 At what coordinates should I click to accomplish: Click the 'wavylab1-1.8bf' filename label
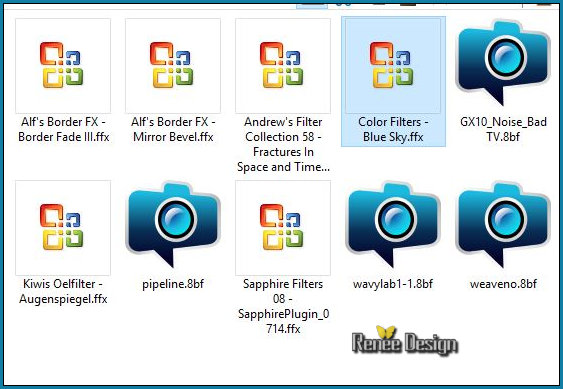[x=393, y=284]
